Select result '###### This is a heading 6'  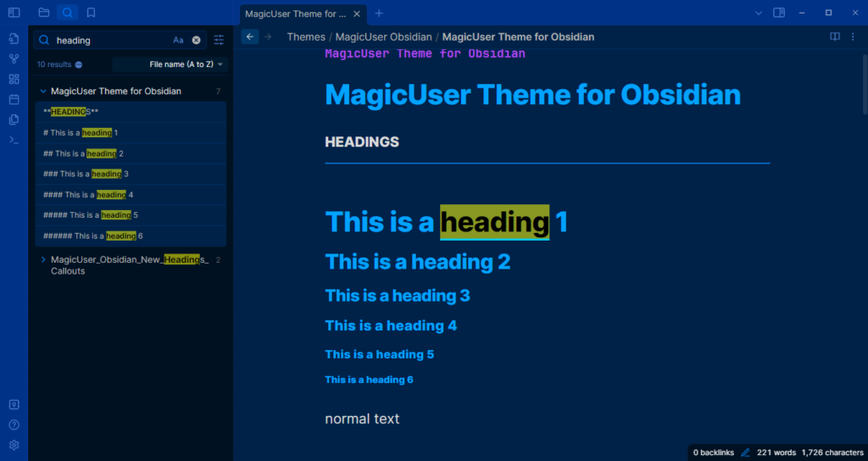131,236
